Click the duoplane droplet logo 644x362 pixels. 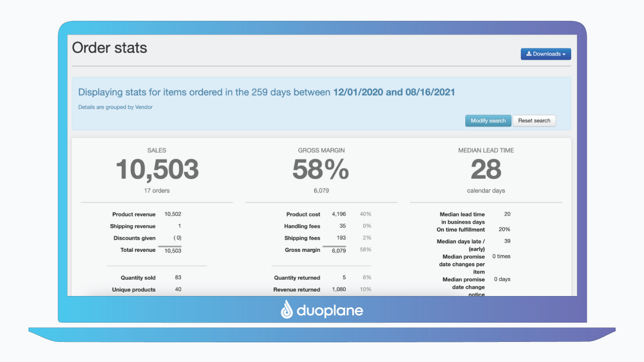pyautogui.click(x=287, y=310)
